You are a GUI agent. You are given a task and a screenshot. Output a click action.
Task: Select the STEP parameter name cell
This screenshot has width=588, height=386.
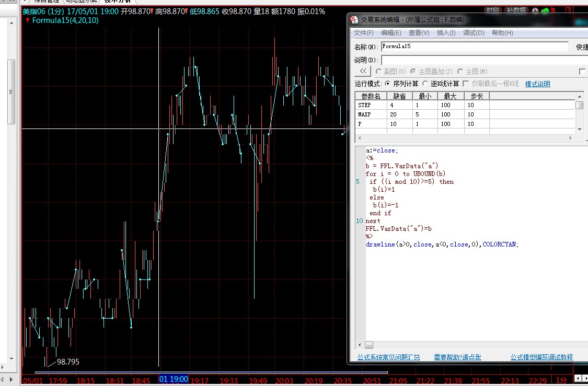(x=371, y=106)
